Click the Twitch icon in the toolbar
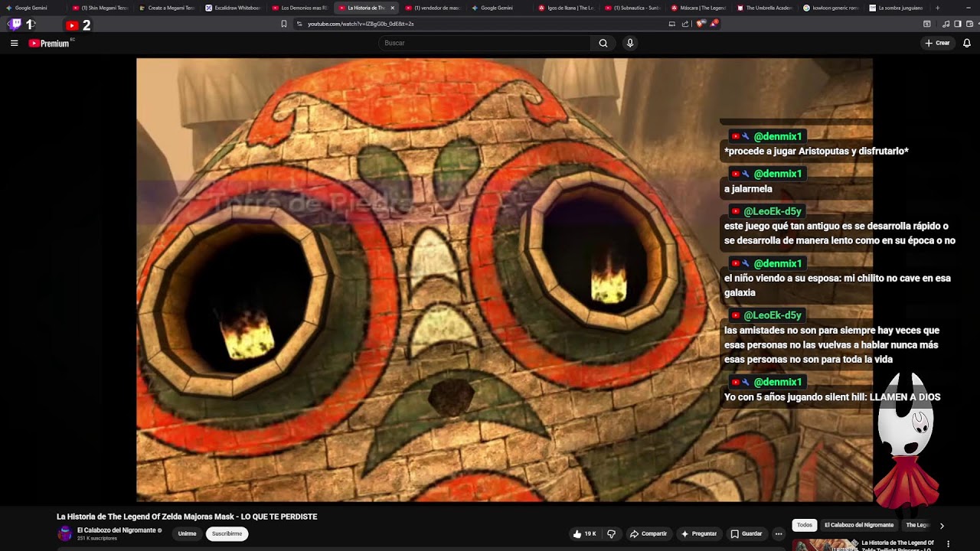This screenshot has height=551, width=980. tap(15, 24)
